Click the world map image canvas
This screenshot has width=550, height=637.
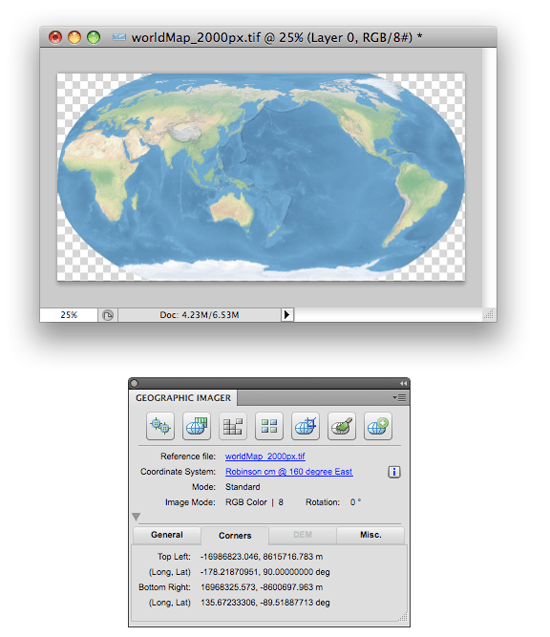point(261,177)
